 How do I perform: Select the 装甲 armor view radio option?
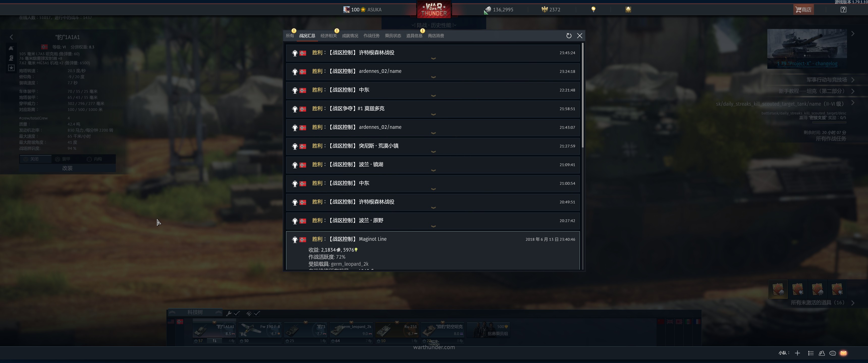coord(63,159)
